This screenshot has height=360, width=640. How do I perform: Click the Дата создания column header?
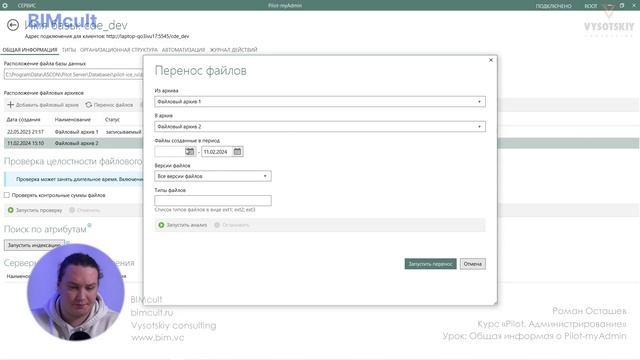[23, 120]
